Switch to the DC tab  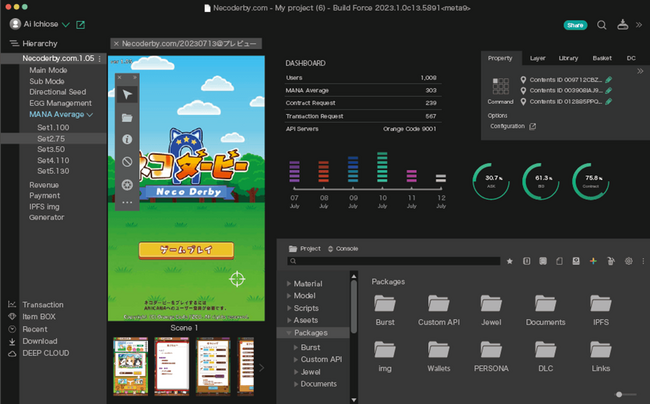(x=631, y=58)
